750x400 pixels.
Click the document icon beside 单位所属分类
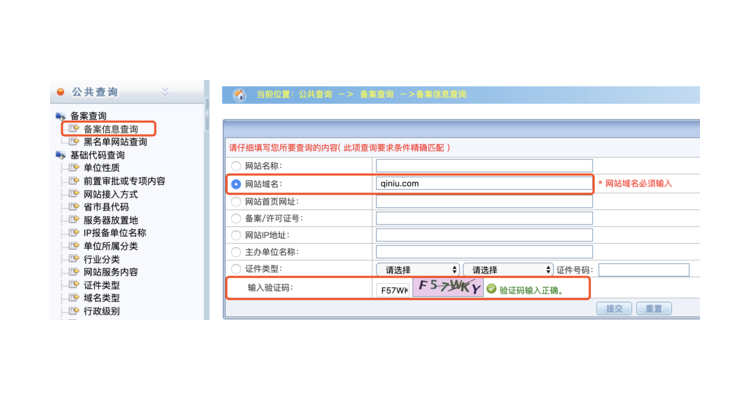click(x=74, y=245)
